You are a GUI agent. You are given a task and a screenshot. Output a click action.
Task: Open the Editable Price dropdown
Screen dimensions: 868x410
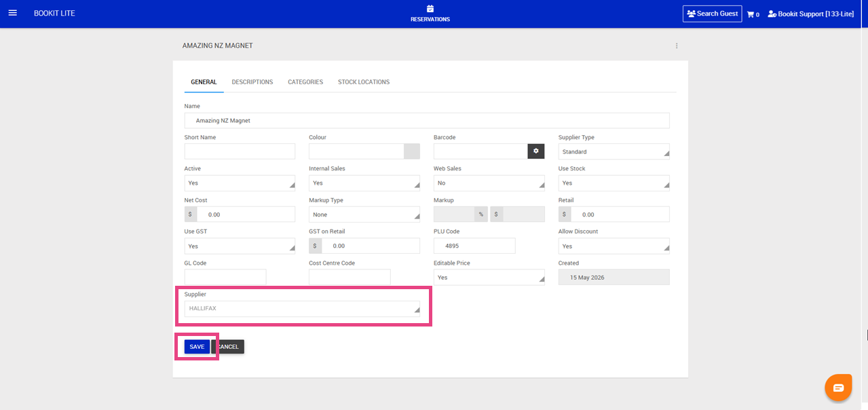[x=489, y=277]
